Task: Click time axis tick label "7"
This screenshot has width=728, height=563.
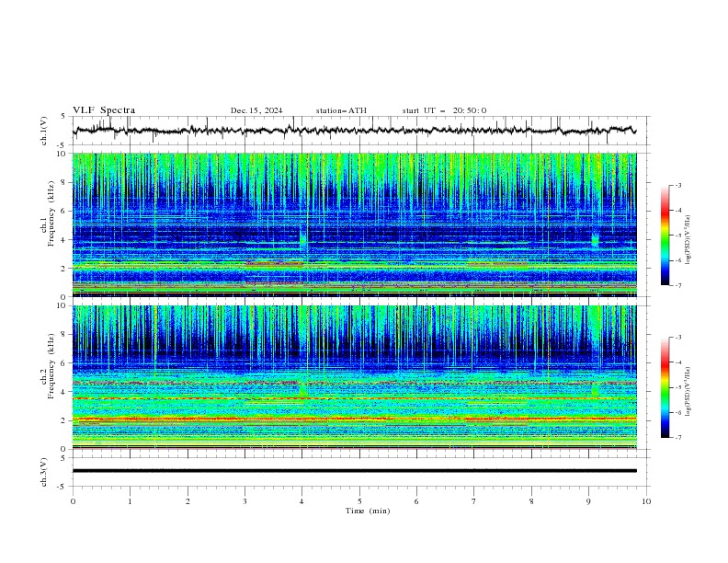Action: [474, 501]
